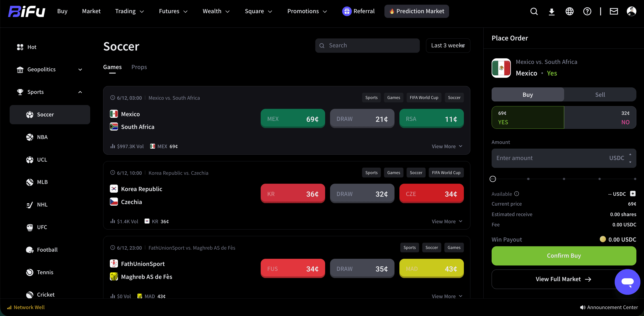The height and width of the screenshot is (316, 644).
Task: Open NHL hockey category
Action: (x=50, y=204)
